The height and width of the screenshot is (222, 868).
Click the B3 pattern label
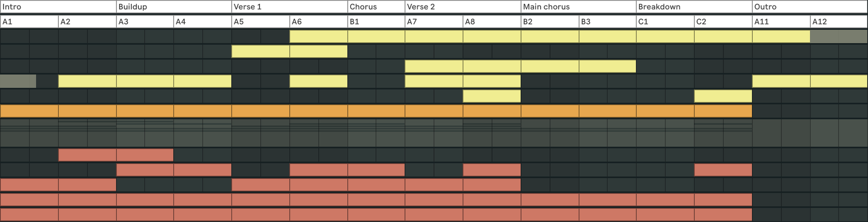tap(585, 22)
